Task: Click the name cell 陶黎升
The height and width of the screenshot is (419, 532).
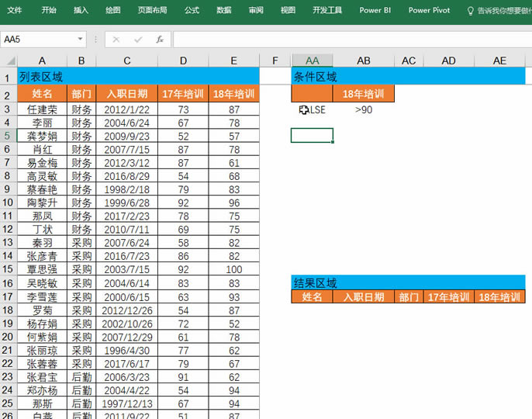Action: pos(42,203)
